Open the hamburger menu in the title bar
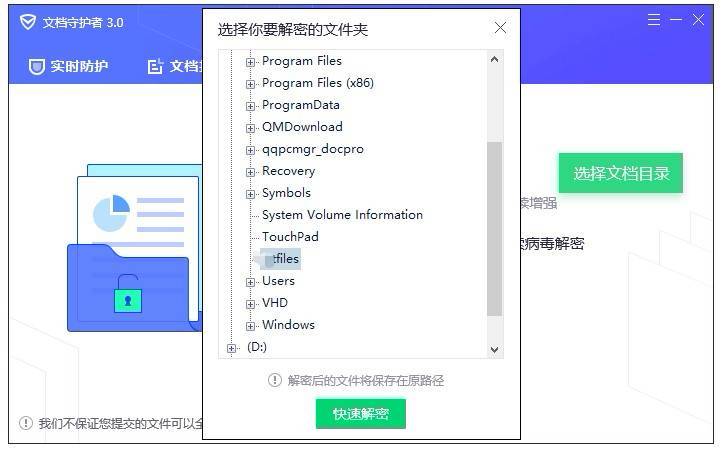 coord(653,19)
